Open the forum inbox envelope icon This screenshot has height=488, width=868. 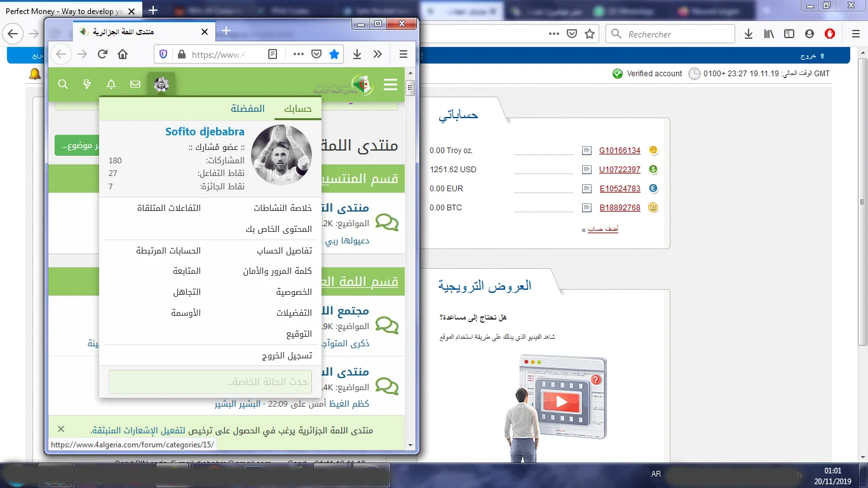pos(135,85)
